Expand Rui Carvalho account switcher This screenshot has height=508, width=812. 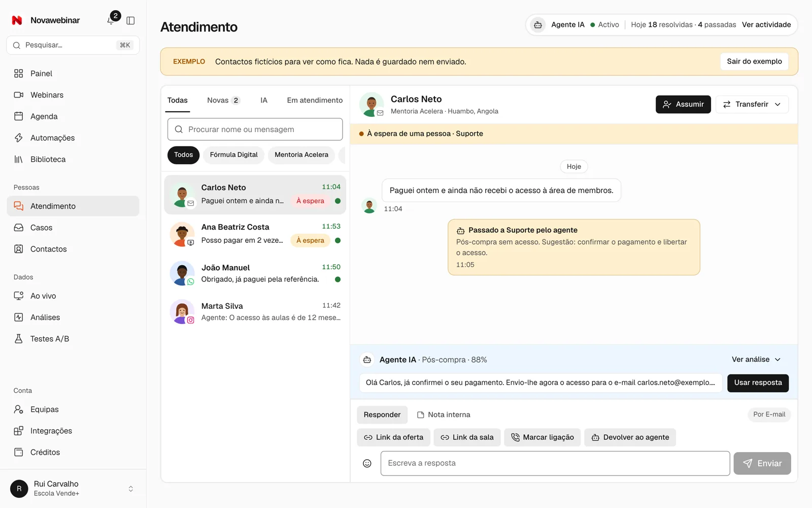tap(73, 488)
